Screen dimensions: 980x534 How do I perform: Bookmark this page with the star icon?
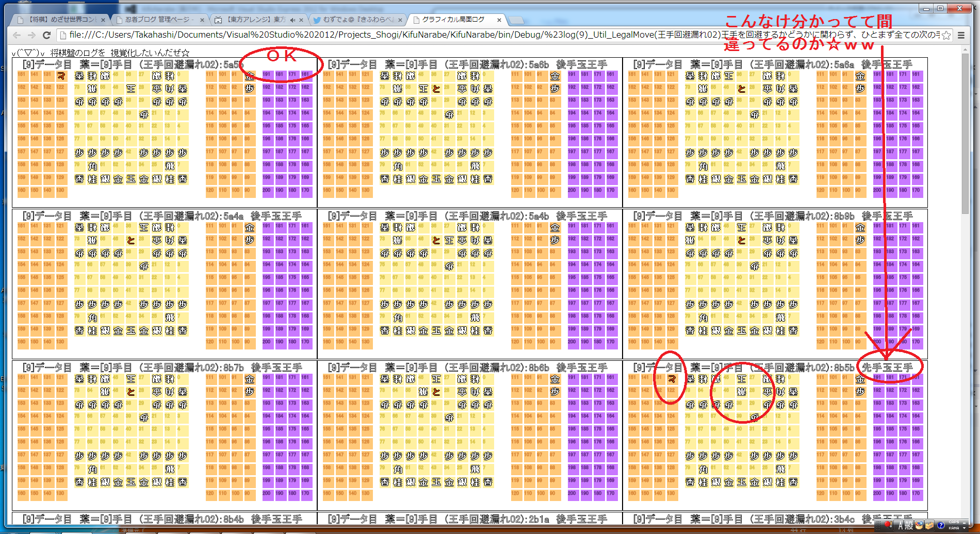point(946,35)
